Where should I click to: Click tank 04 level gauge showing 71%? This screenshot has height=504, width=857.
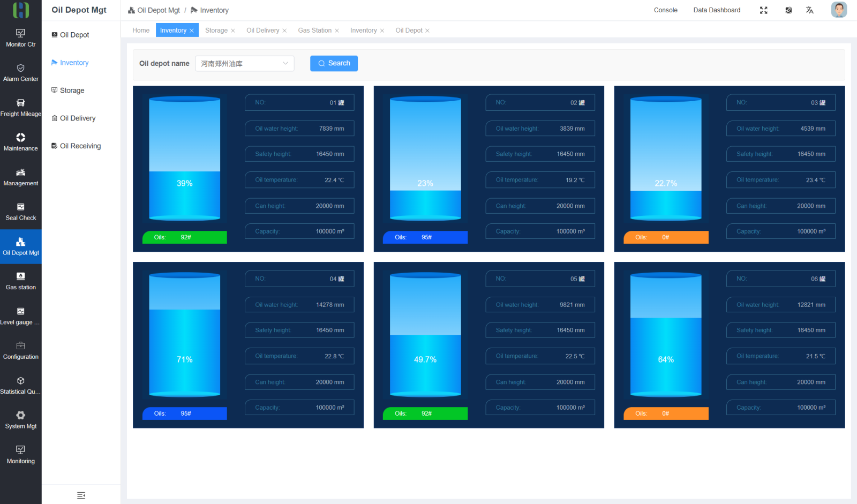point(184,335)
